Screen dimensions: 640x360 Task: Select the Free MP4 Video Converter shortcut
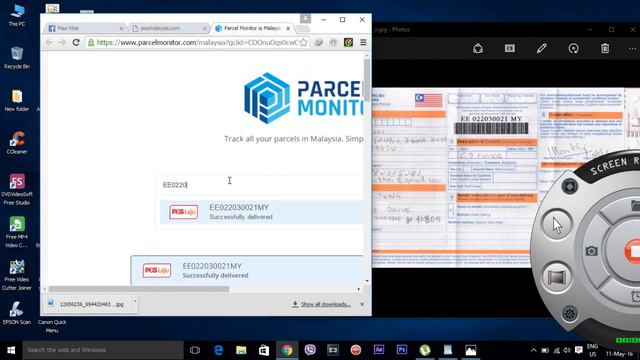17,232
